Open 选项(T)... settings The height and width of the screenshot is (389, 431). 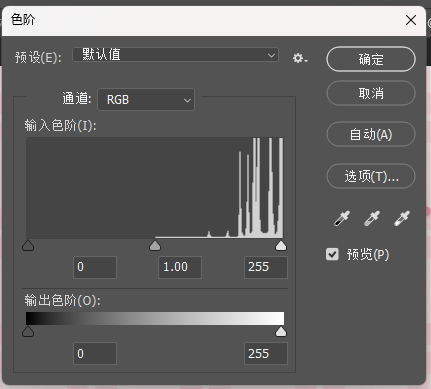point(371,176)
